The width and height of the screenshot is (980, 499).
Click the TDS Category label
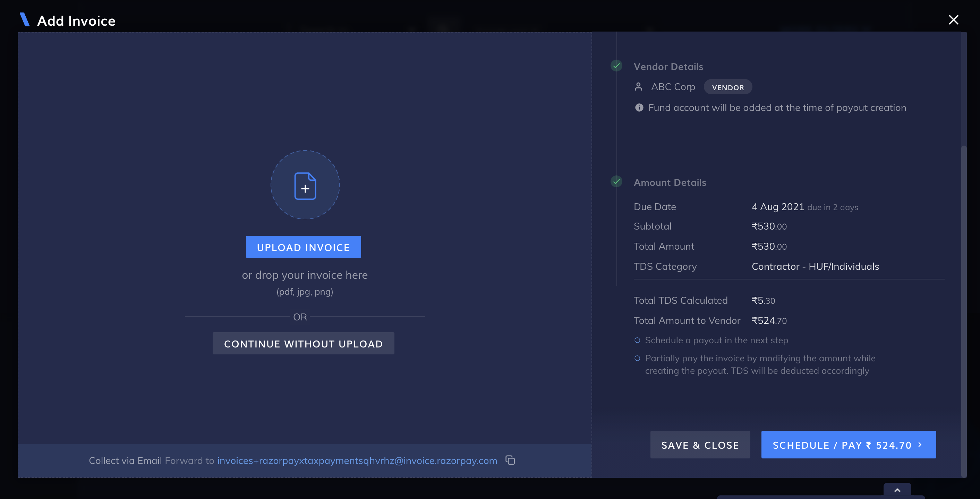coord(665,267)
